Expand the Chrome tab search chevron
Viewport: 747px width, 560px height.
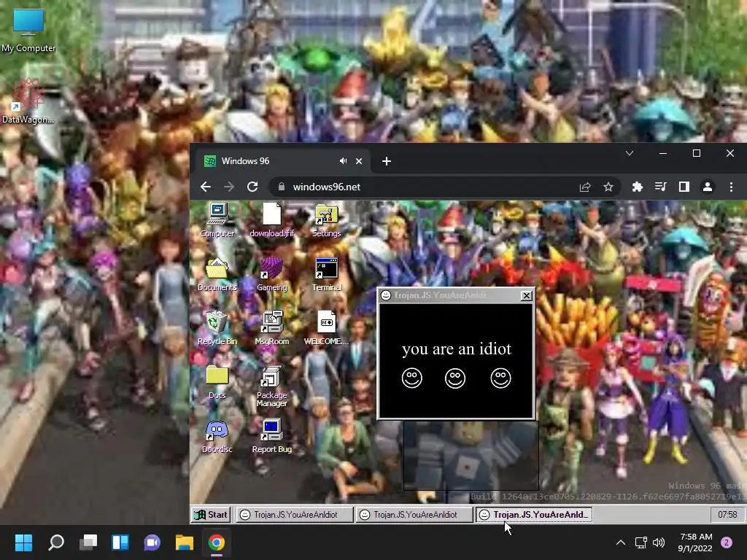coord(630,153)
